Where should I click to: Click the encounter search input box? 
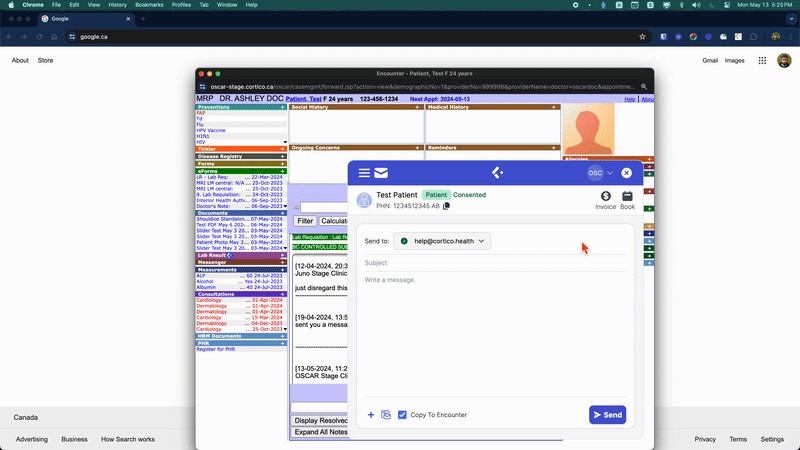point(324,207)
